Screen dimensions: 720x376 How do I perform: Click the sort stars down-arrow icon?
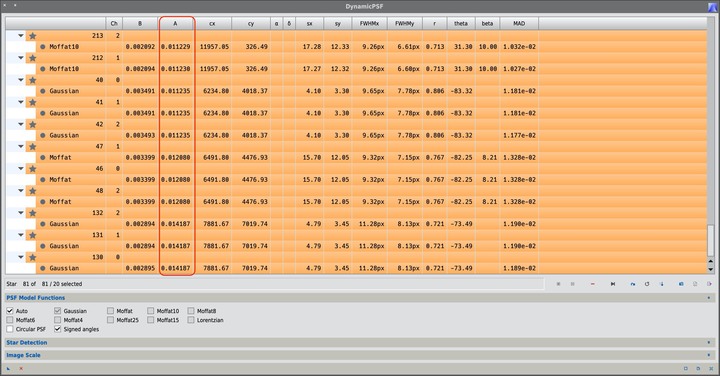[662, 284]
